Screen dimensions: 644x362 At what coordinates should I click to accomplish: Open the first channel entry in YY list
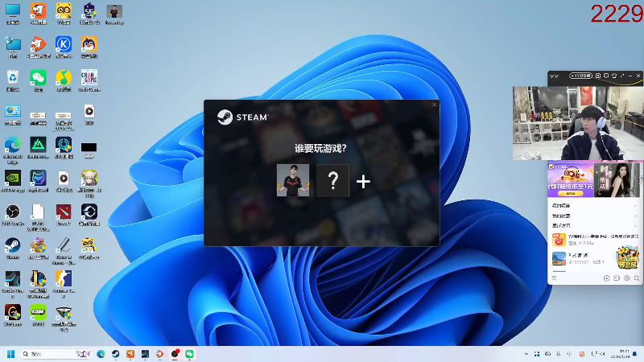[x=593, y=239]
